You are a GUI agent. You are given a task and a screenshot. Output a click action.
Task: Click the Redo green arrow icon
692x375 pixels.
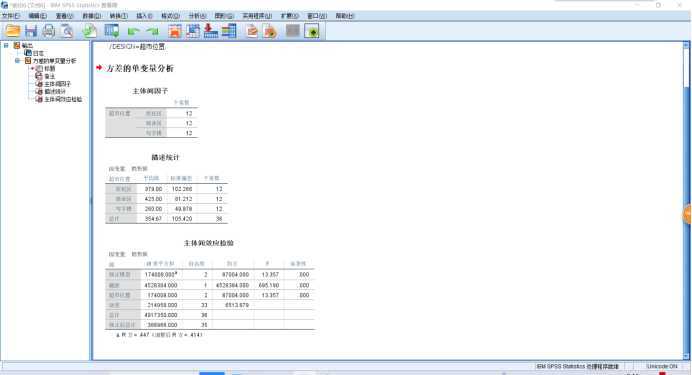coord(153,31)
